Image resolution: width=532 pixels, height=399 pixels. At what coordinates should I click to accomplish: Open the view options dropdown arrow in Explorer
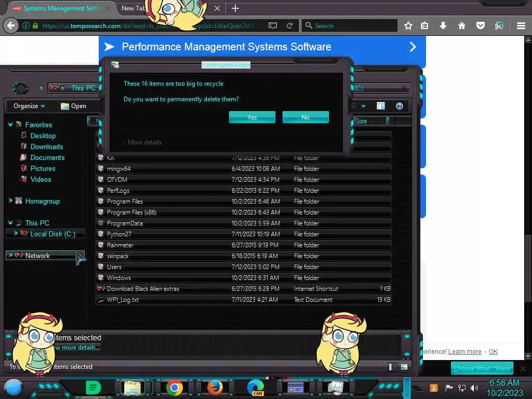pos(363,106)
